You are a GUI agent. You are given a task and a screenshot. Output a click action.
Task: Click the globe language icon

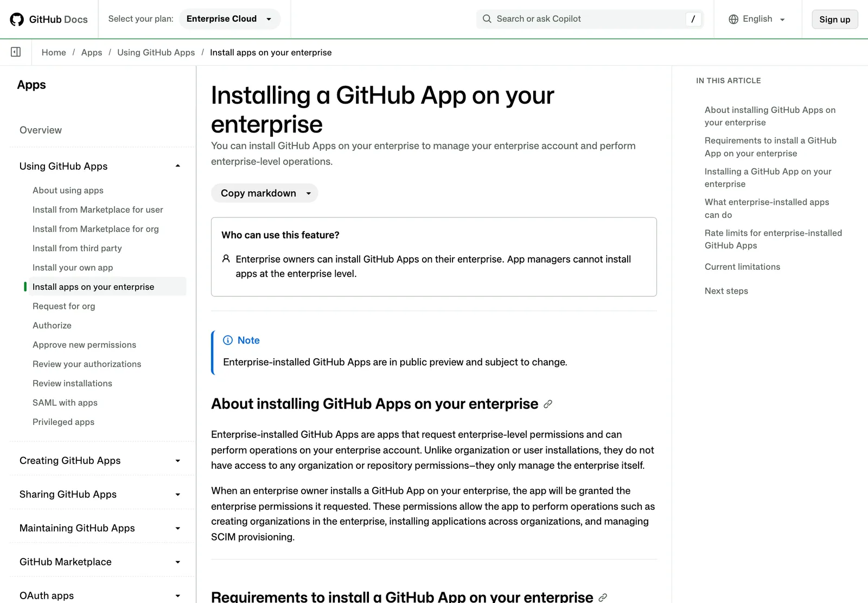click(x=733, y=20)
